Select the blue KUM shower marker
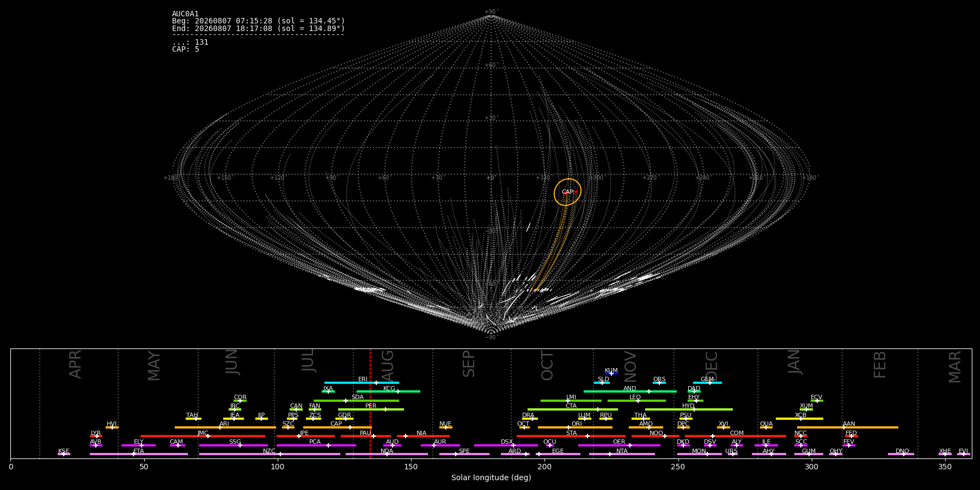This screenshot has width=980, height=490. 611,373
